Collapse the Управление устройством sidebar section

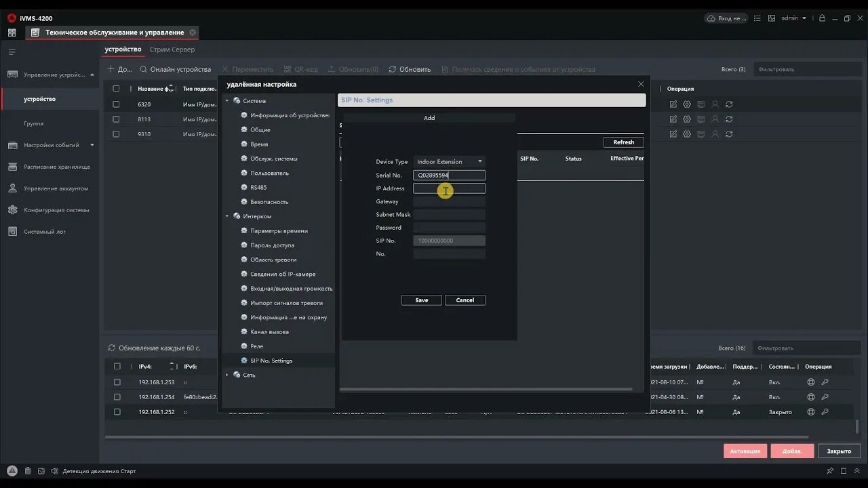(x=92, y=75)
